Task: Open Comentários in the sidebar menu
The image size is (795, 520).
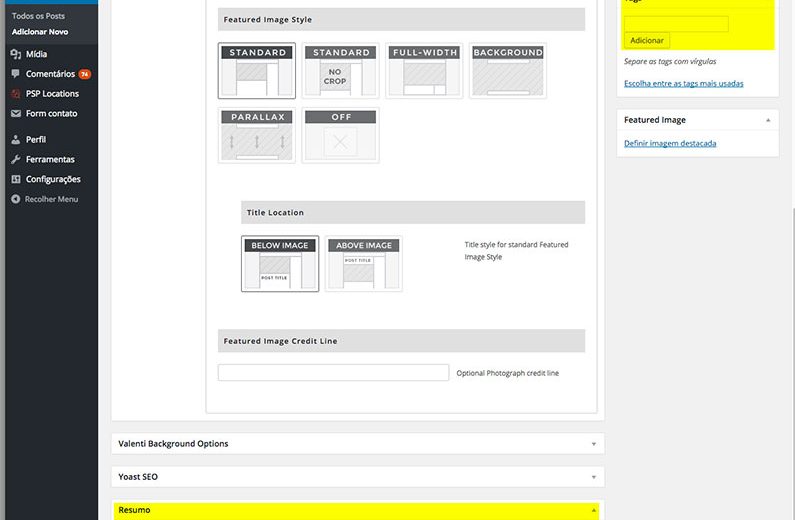Action: point(50,74)
